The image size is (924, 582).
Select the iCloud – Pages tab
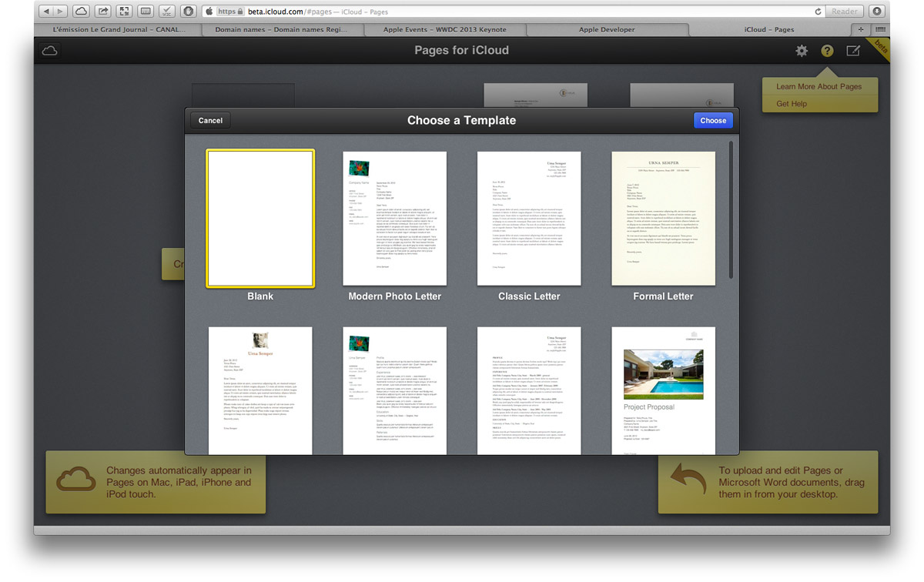(770, 29)
